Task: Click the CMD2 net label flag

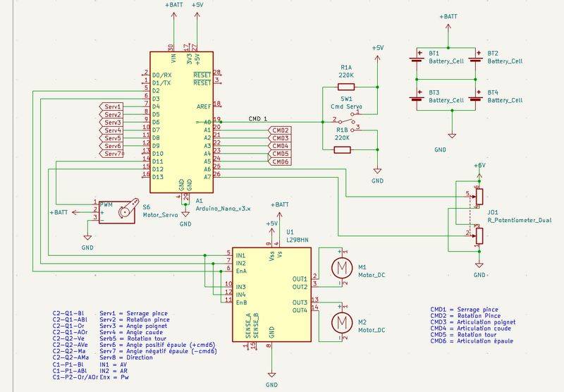Action: [x=279, y=130]
